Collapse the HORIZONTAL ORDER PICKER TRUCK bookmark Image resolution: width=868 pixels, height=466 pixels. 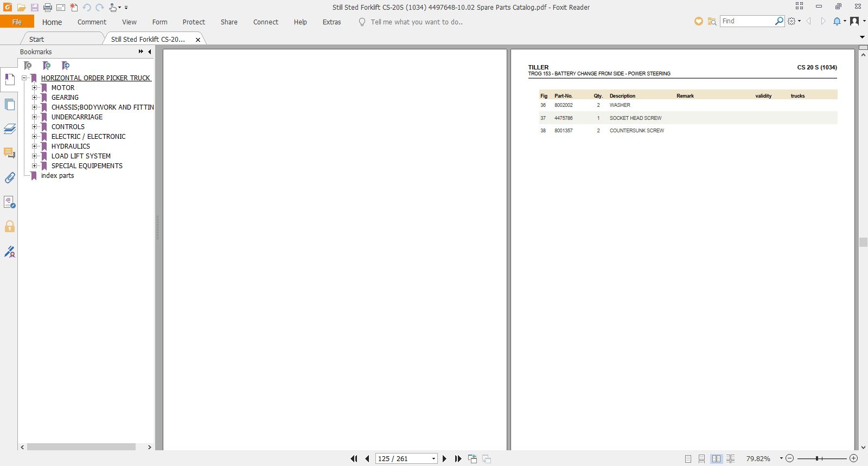24,78
